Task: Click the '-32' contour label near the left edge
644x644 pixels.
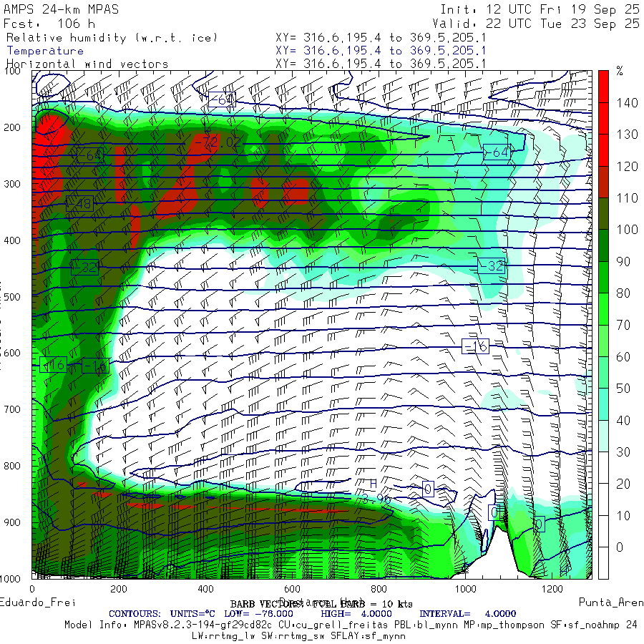Action: [x=84, y=268]
